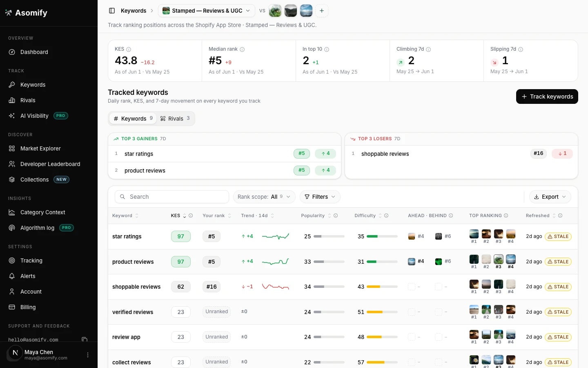Switch to the Rivals tab

coord(175,119)
